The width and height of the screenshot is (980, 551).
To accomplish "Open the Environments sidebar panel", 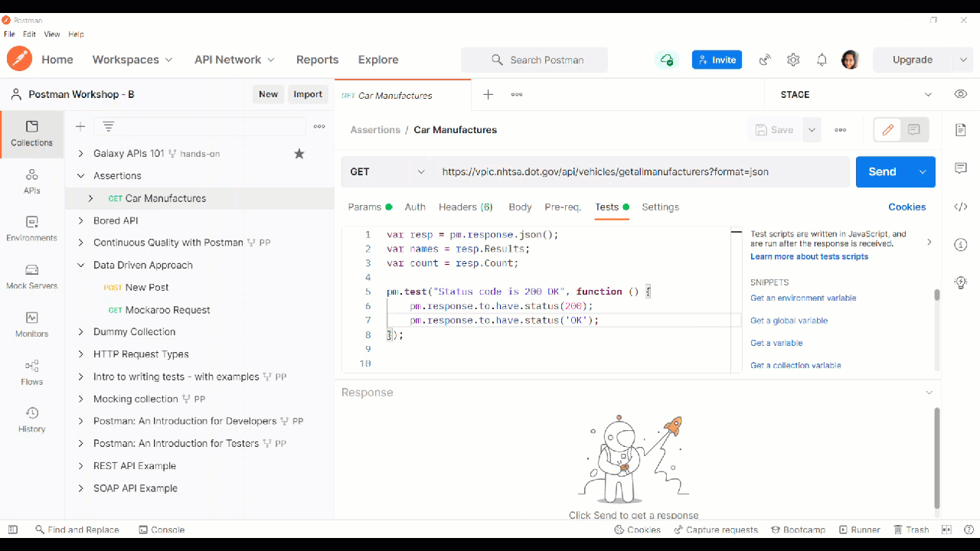I will (x=31, y=228).
